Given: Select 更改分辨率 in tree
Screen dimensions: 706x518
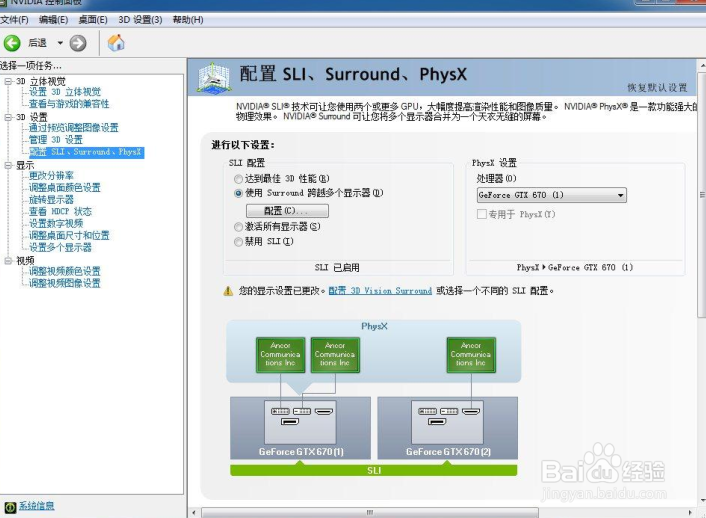Looking at the screenshot, I should [51, 176].
